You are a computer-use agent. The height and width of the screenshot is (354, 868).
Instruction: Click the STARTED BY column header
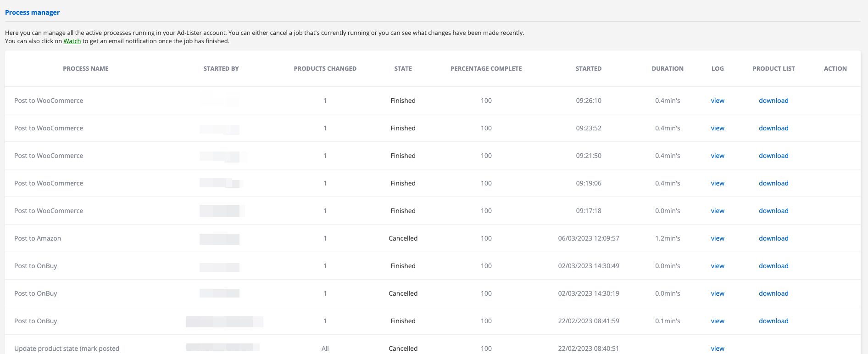[x=221, y=68]
